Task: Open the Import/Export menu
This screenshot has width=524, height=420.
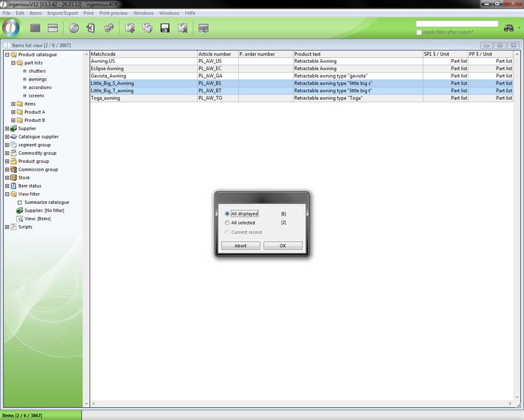Action: coord(62,13)
